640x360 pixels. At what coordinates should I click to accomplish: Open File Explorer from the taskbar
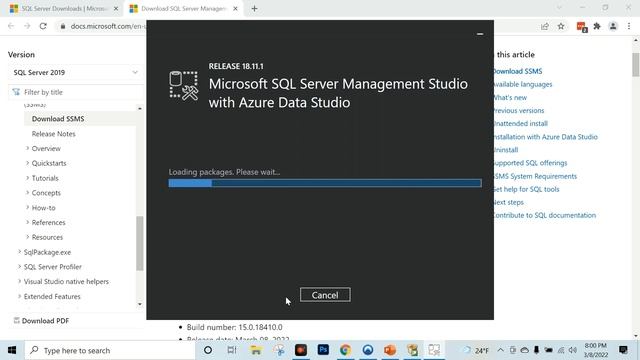tap(256, 350)
